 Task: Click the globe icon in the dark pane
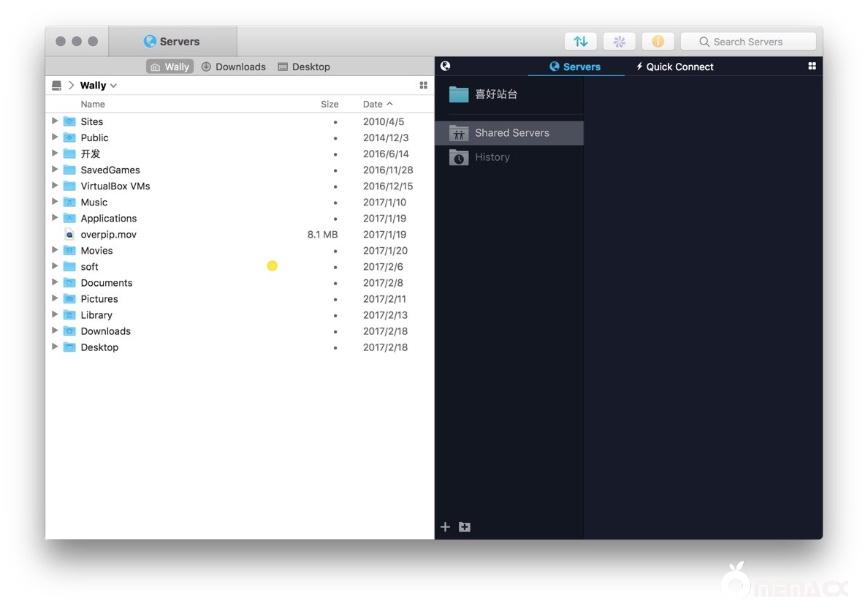click(x=446, y=66)
